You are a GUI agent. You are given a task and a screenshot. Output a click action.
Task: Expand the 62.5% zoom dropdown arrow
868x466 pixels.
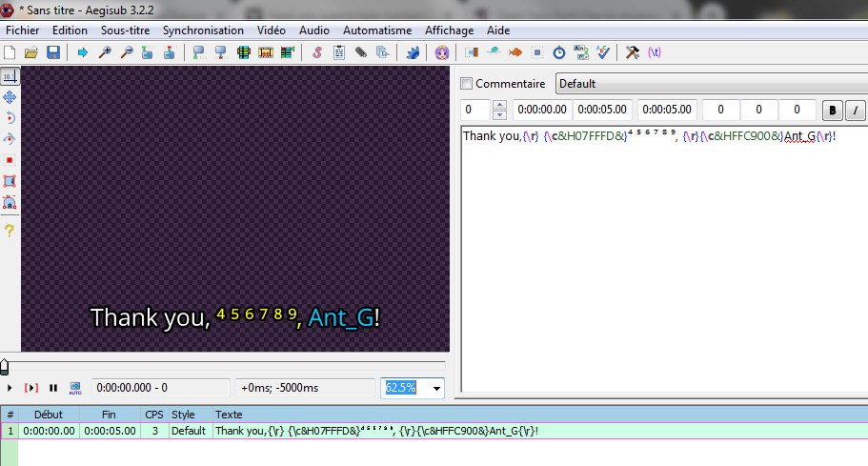tap(436, 388)
